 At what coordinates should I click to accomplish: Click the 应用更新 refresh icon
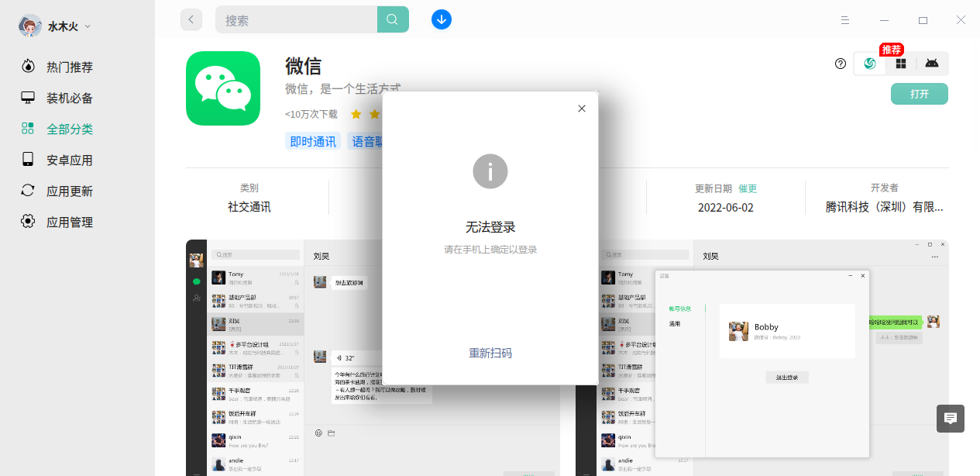pos(29,191)
